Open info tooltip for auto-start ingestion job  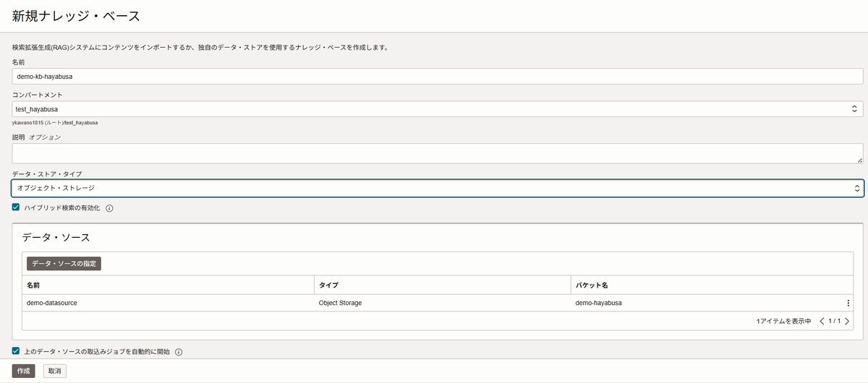[178, 353]
